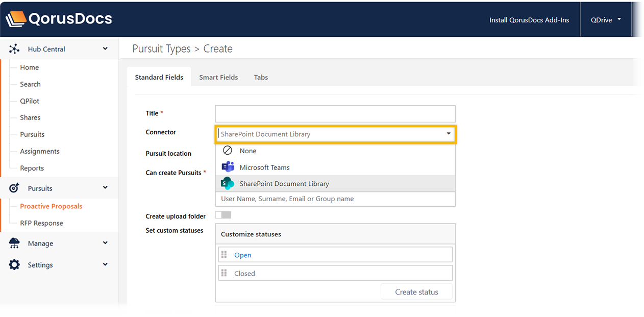This screenshot has width=644, height=317.
Task: Grab the drag handle on Open status
Action: pyautogui.click(x=224, y=255)
